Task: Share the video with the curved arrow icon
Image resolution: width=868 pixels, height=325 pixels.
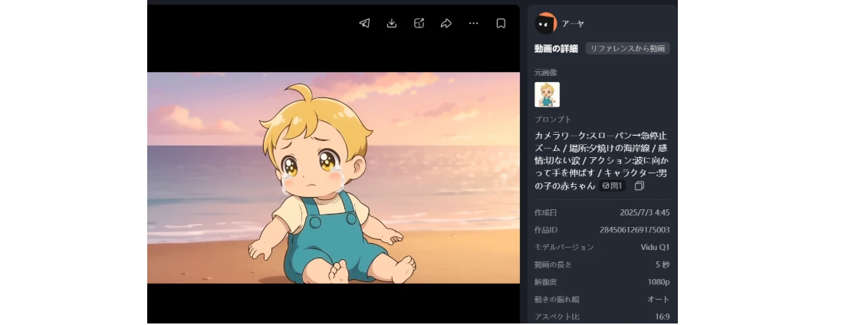Action: click(446, 23)
